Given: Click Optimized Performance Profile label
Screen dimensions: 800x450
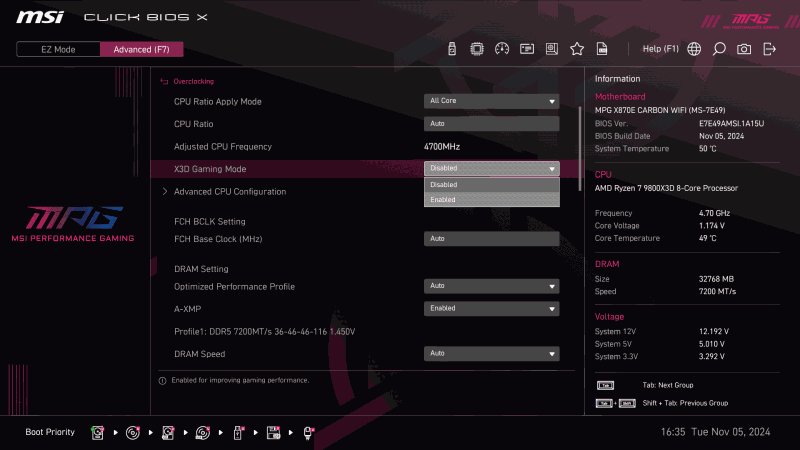Looking at the screenshot, I should [x=235, y=287].
